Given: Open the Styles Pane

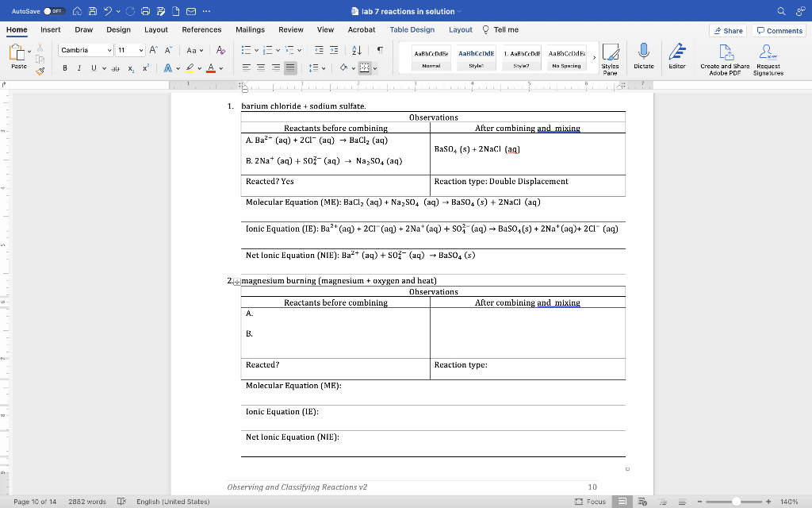Looking at the screenshot, I should tap(610, 60).
